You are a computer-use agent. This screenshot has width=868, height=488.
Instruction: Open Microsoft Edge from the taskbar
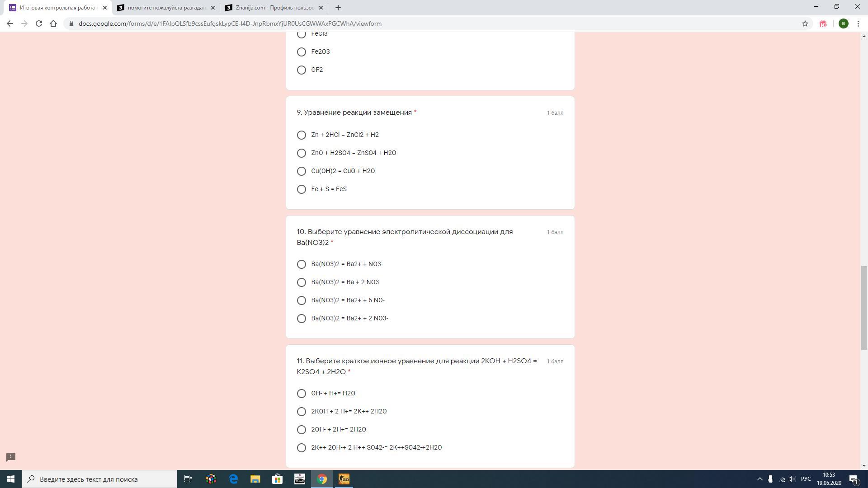coord(233,479)
